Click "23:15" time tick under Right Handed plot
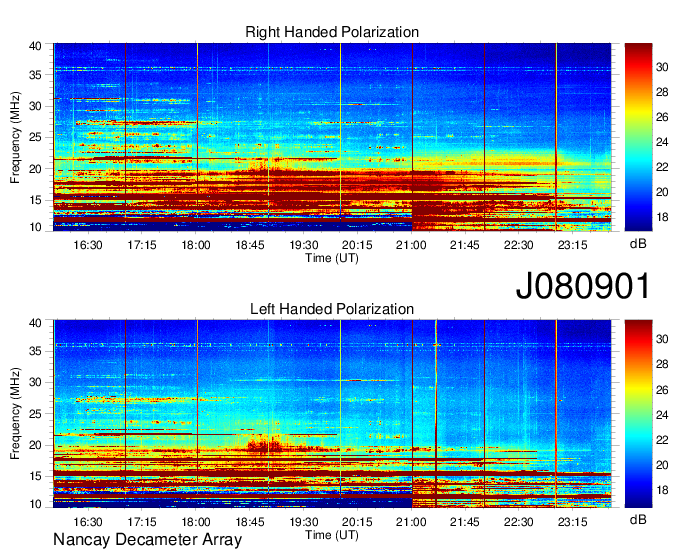 tap(572, 245)
